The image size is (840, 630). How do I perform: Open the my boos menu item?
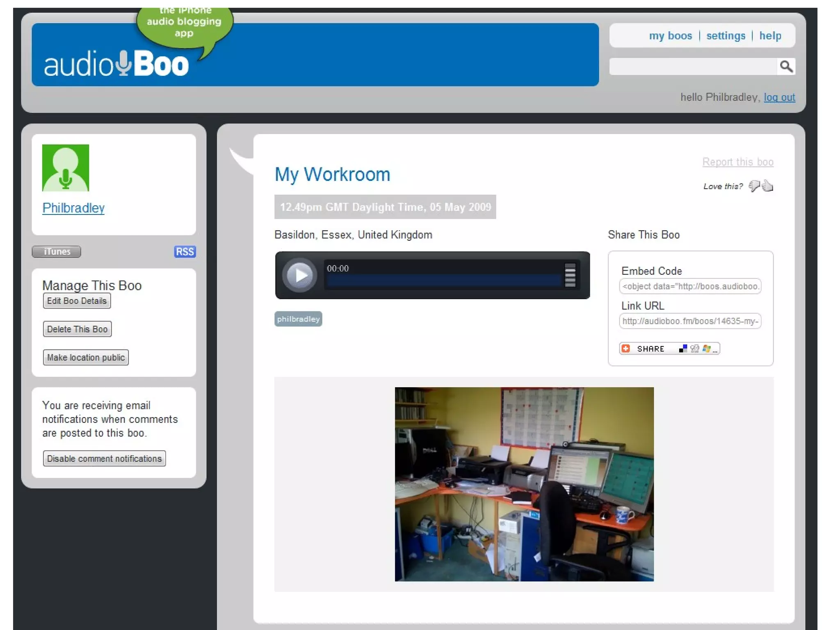(670, 36)
